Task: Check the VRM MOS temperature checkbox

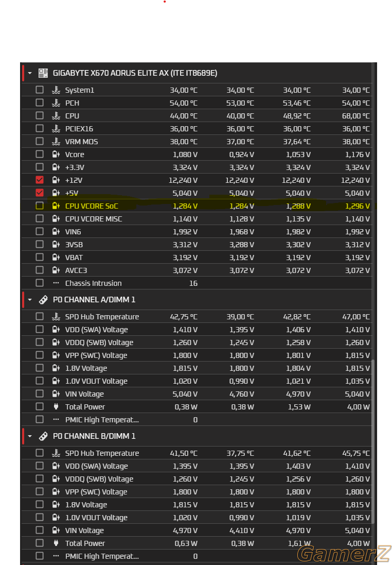Action: tap(40, 141)
